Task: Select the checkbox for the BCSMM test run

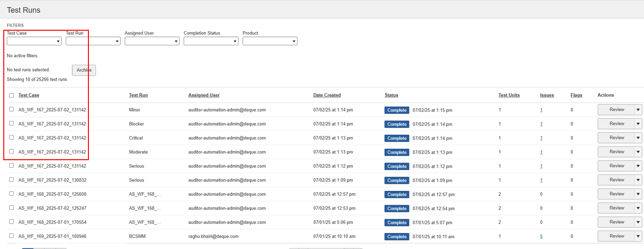Action: click(11, 236)
